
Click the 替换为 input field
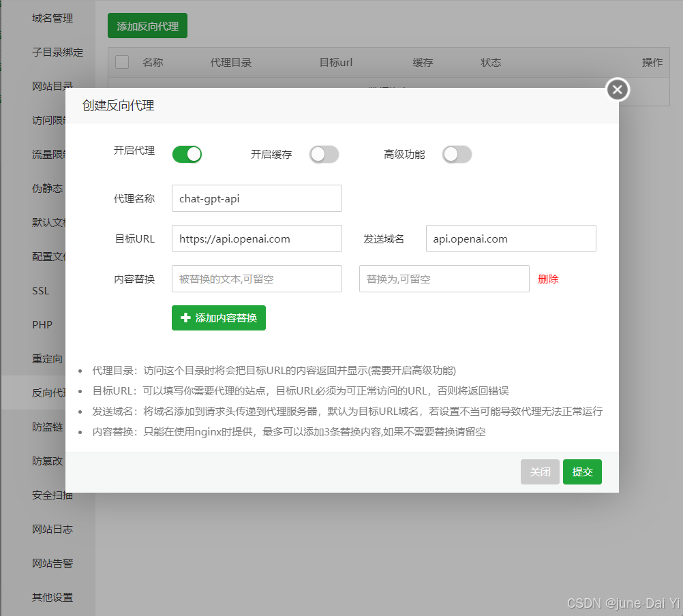click(444, 279)
